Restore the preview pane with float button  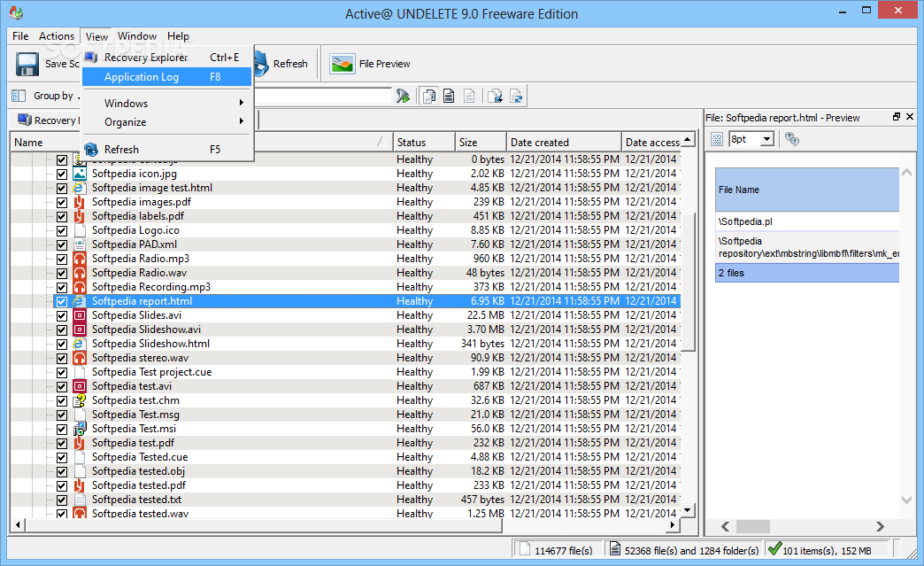pos(897,117)
